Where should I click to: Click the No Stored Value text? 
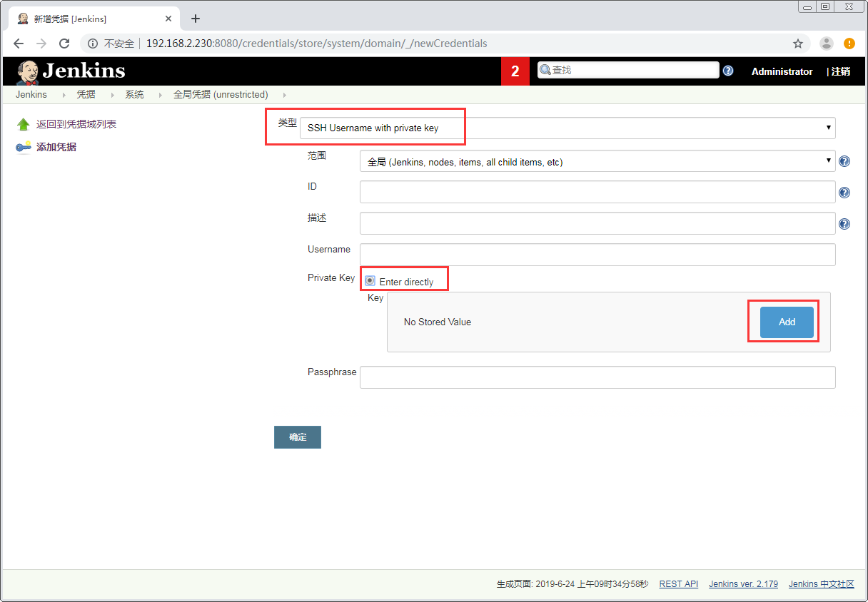438,322
